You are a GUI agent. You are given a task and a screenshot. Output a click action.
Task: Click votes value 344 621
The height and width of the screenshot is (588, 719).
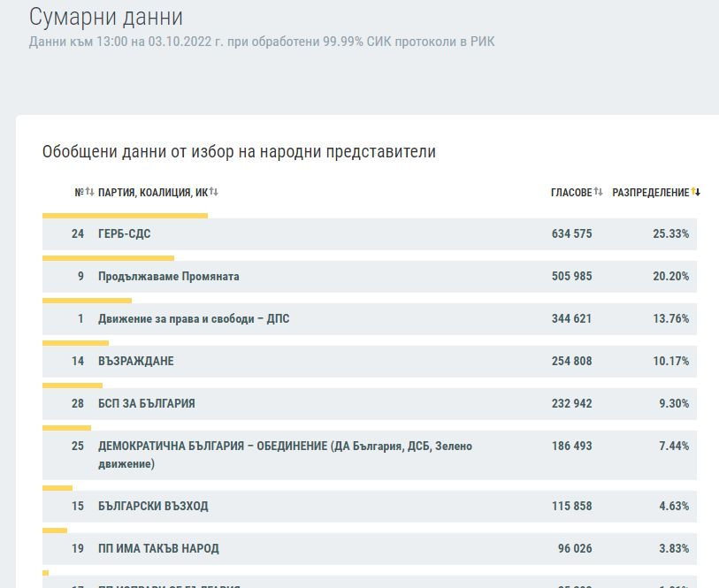(x=572, y=318)
